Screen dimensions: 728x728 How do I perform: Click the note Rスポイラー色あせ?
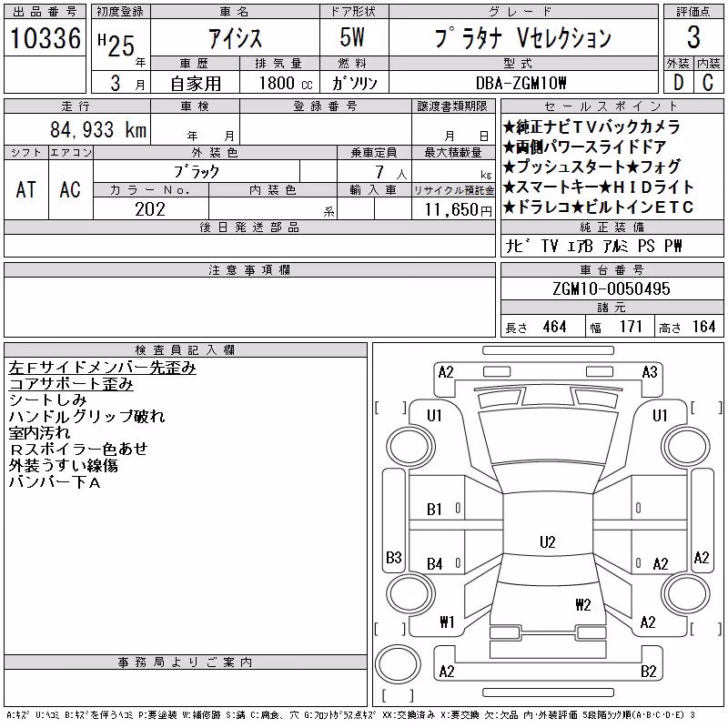[78, 449]
